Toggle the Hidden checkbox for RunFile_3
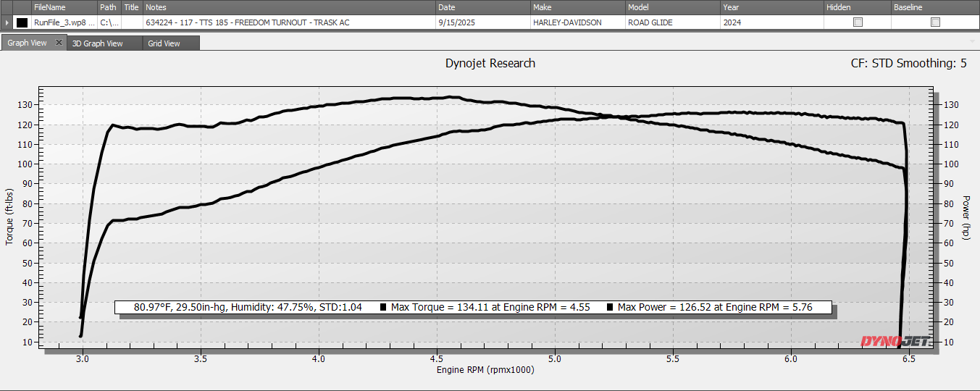 [x=858, y=22]
